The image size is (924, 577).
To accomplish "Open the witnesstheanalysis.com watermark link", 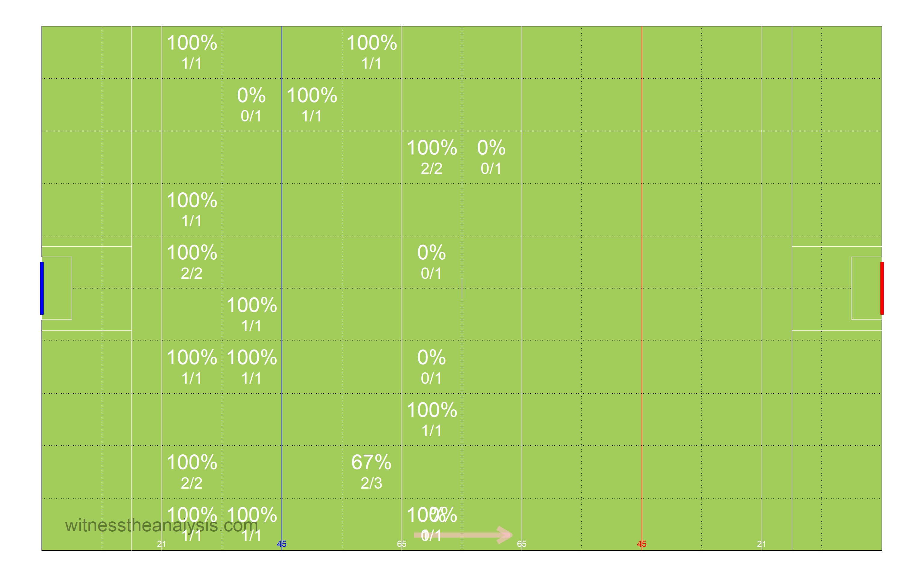I will tap(162, 526).
